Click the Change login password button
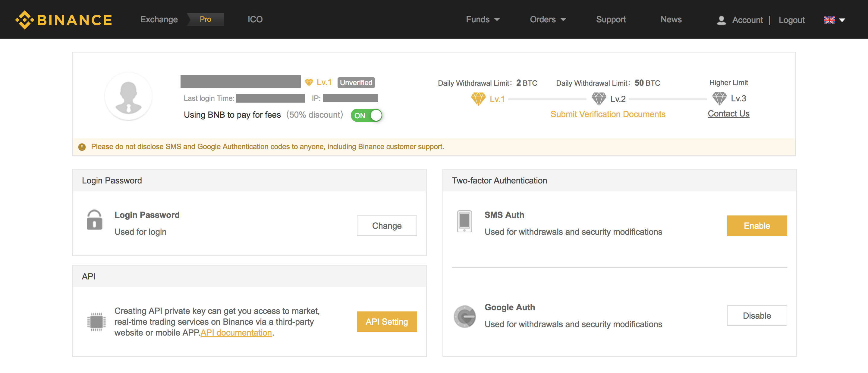868x373 pixels. (x=388, y=225)
